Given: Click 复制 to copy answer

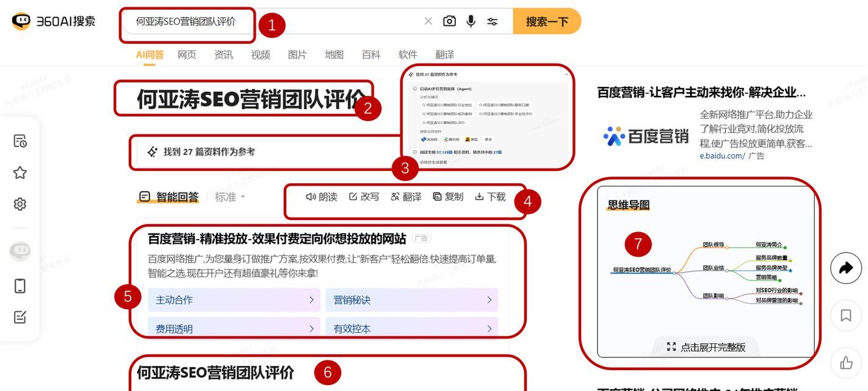Looking at the screenshot, I should 448,197.
